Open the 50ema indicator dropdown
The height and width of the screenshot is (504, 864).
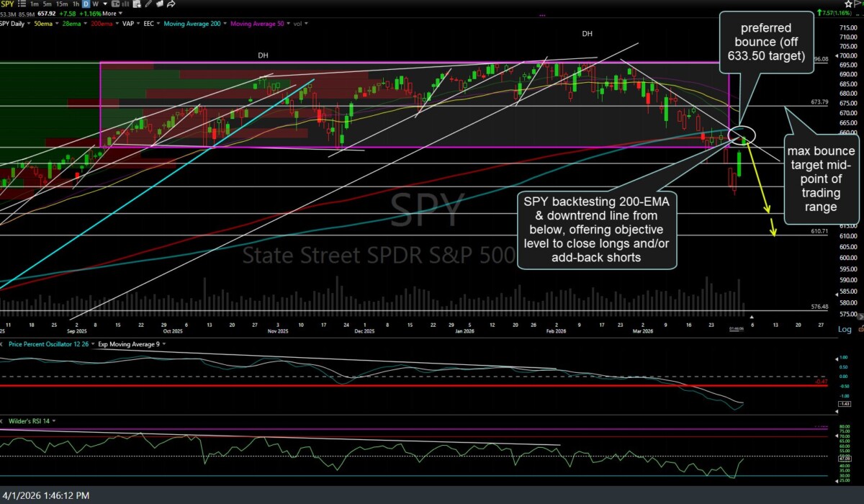57,24
